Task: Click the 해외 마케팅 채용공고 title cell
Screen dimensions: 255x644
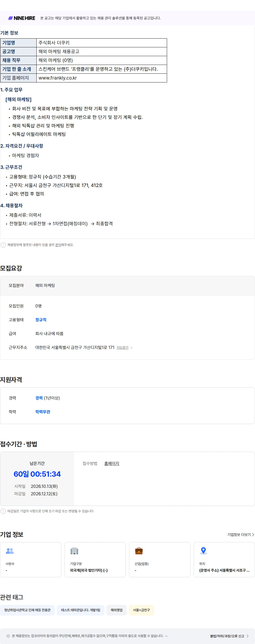Action: coord(101,52)
